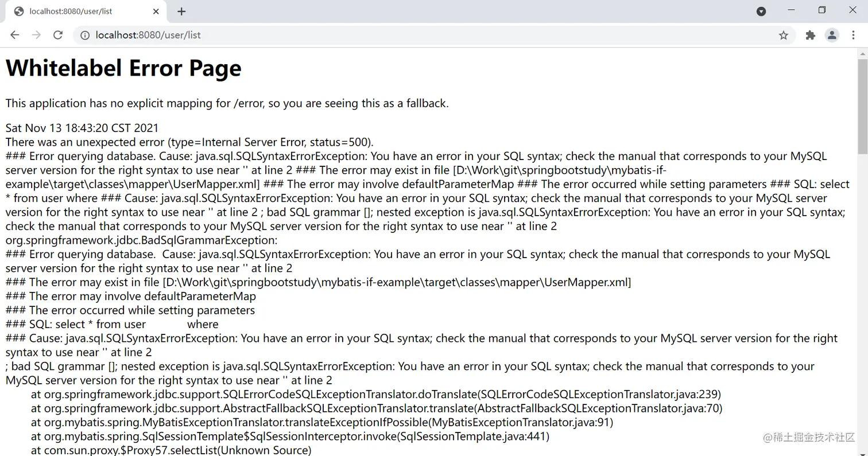Viewport: 868px width, 456px height.
Task: Click the UserMapper.xml file path line
Action: (319, 282)
